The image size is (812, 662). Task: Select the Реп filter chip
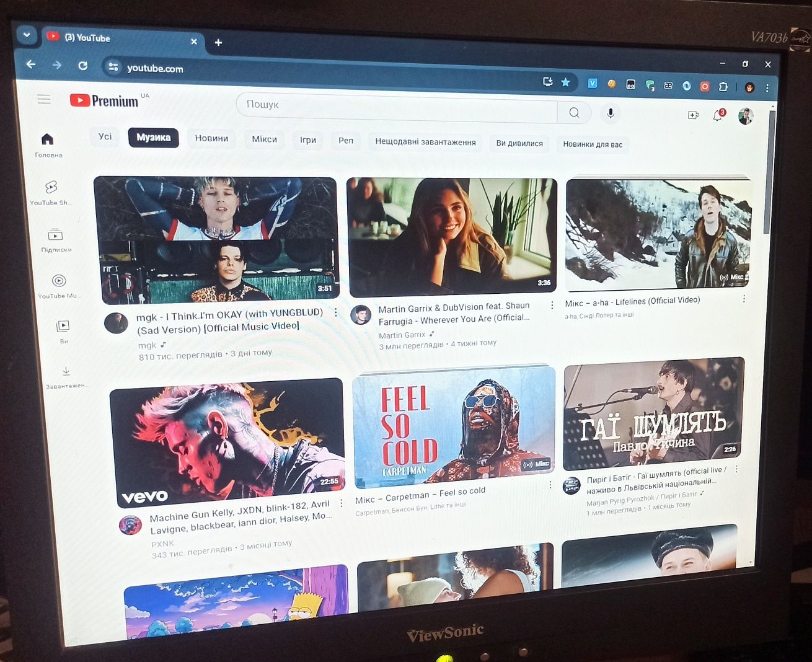[346, 141]
